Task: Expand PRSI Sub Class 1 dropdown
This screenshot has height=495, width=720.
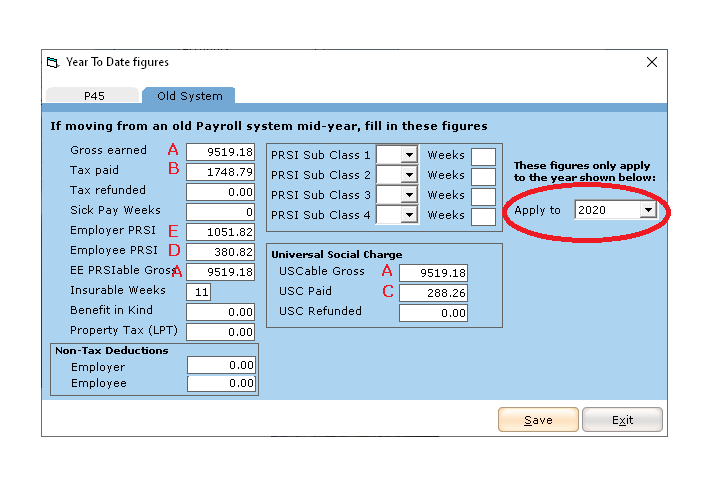Action: 408,155
